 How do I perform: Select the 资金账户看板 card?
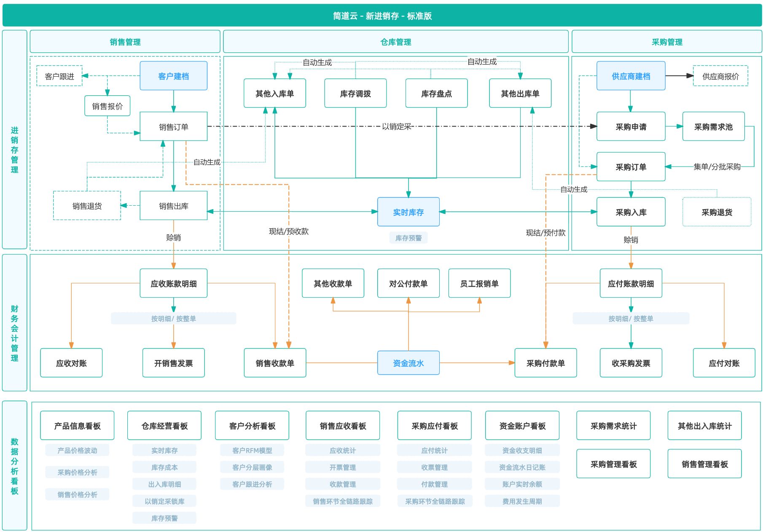(x=522, y=426)
